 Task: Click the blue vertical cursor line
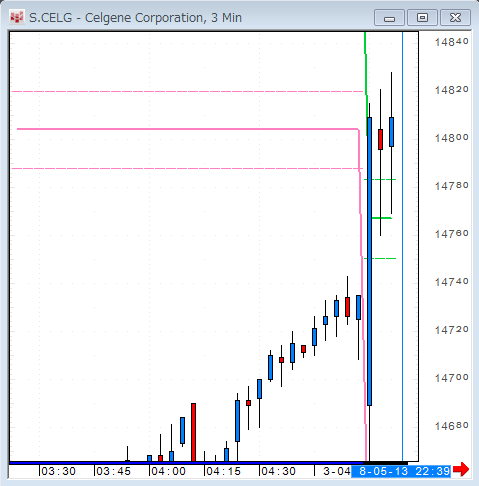pos(402,247)
